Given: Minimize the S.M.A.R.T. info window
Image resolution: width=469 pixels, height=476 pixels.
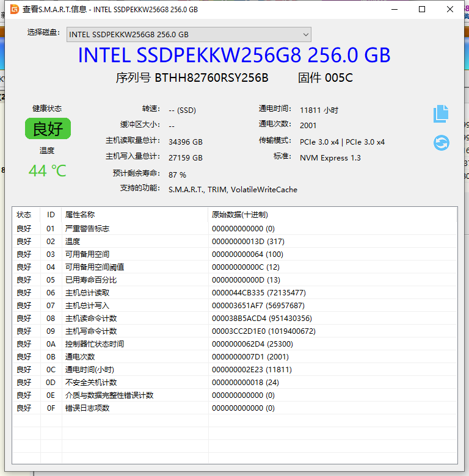Looking at the screenshot, I should click(x=394, y=9).
